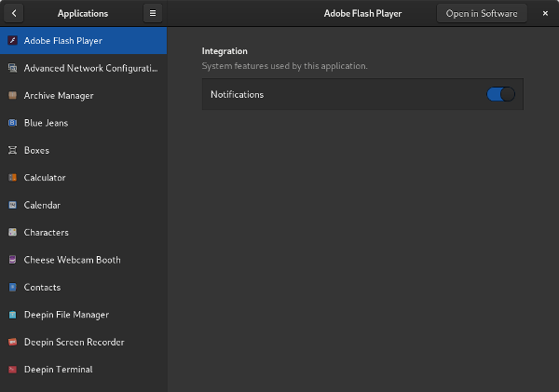The image size is (559, 392).
Task: Click the Advanced Network Configuration icon
Action: tap(12, 68)
